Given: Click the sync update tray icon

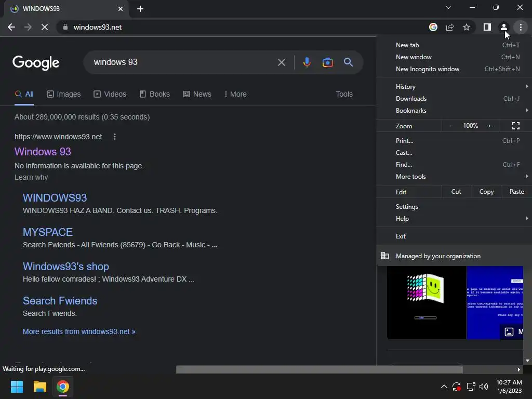Looking at the screenshot, I should [x=457, y=387].
